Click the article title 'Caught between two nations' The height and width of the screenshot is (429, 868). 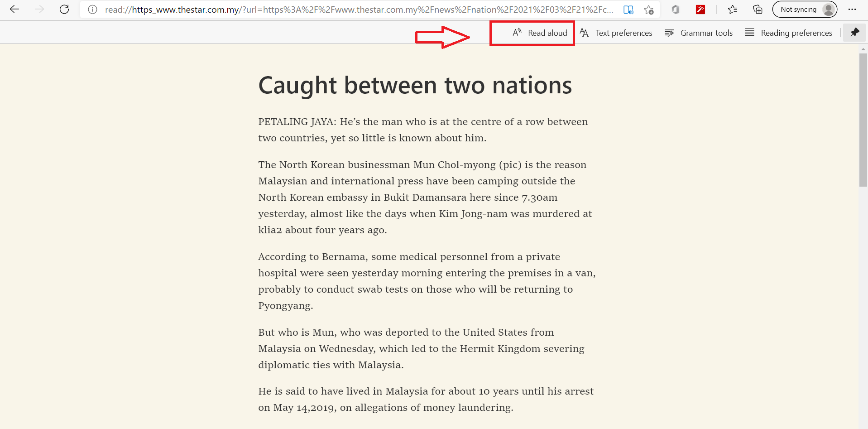tap(415, 85)
